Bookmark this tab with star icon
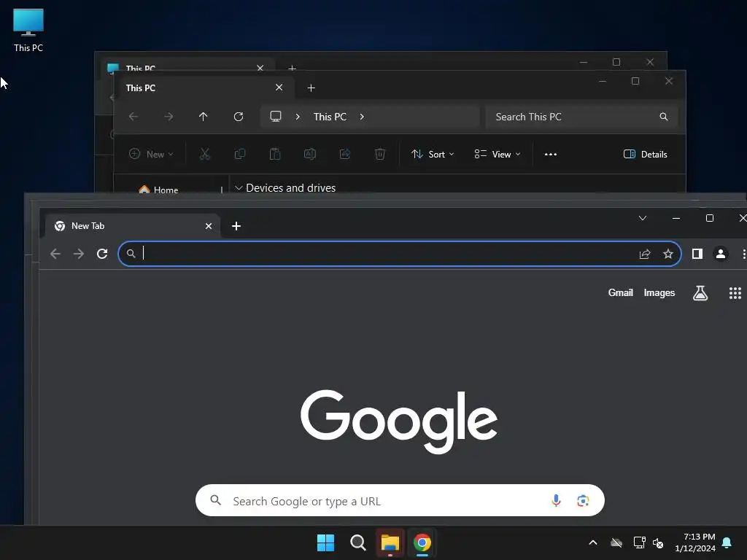 (x=668, y=254)
